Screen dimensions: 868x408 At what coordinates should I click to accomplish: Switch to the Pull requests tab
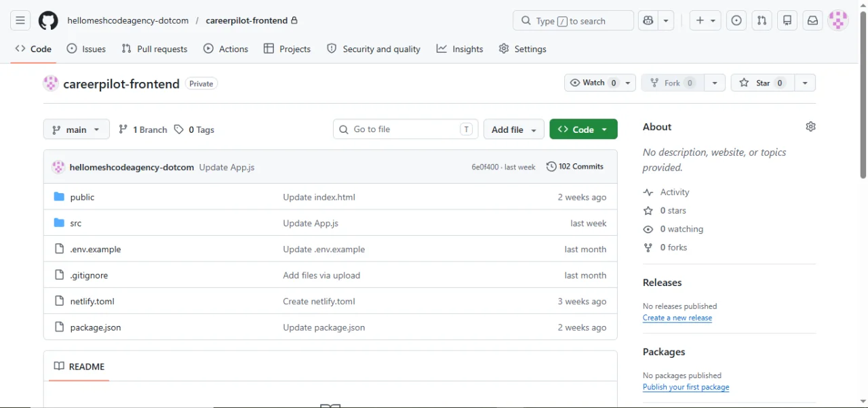[x=155, y=49]
